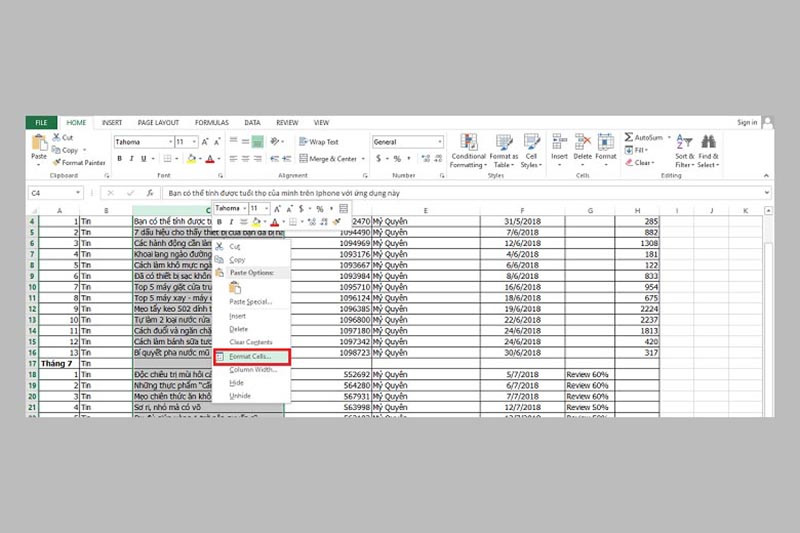Click Increase Decimal in Number group
This screenshot has height=533, width=800.
pos(426,159)
